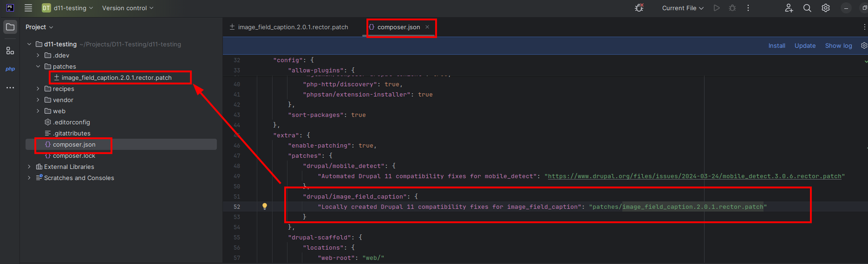868x264 pixels.
Task: Click Show log link
Action: (839, 46)
